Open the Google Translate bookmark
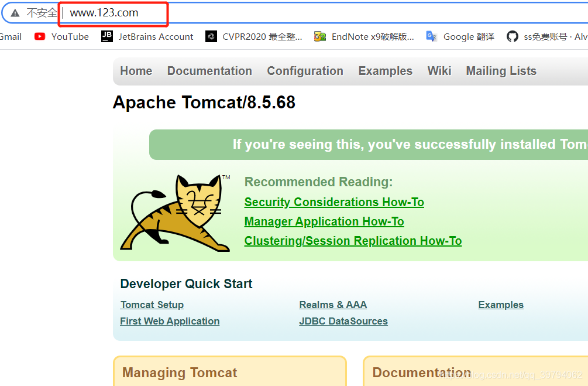 pyautogui.click(x=460, y=36)
